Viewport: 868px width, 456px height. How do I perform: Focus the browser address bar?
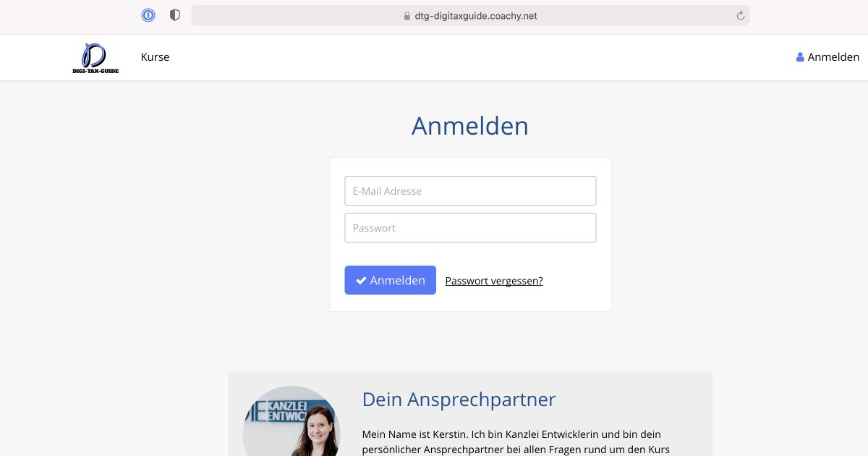tap(470, 16)
